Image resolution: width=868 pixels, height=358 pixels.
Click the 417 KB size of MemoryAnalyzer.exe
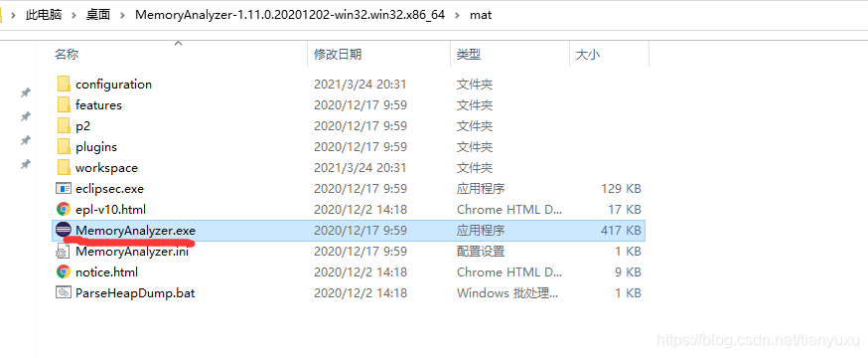point(621,230)
